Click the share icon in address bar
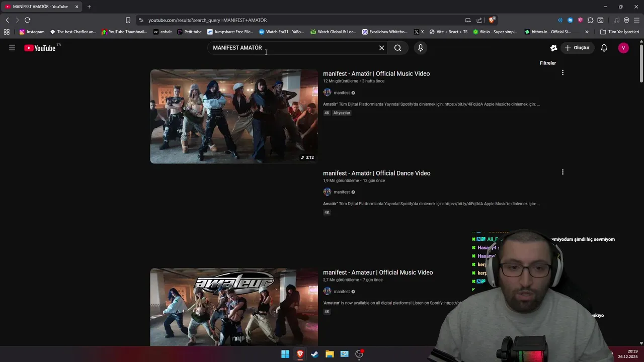Viewport: 644px width, 362px height. (479, 20)
